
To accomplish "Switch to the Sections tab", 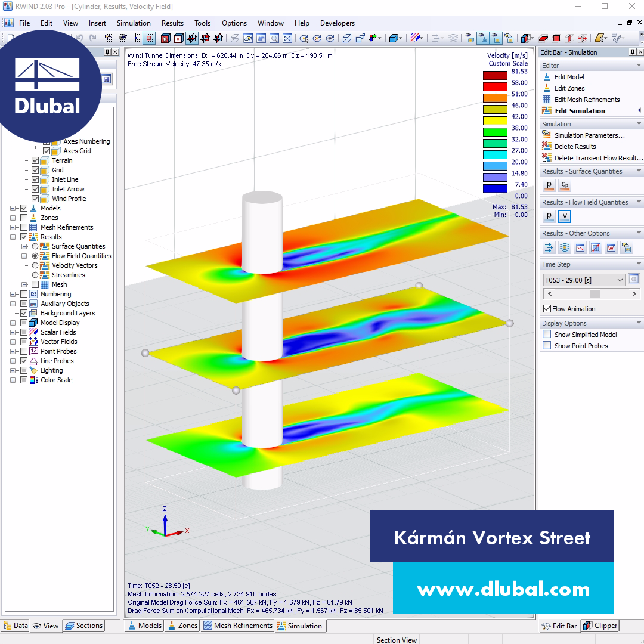I will pos(83,625).
